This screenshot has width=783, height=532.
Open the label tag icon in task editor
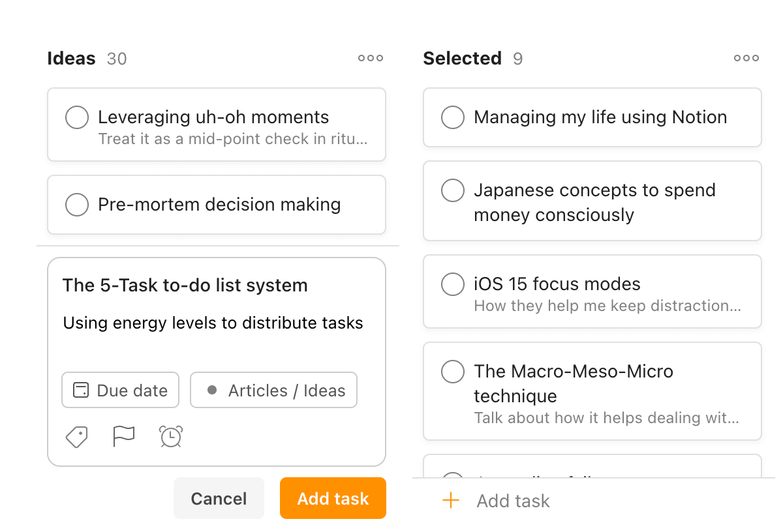(77, 437)
